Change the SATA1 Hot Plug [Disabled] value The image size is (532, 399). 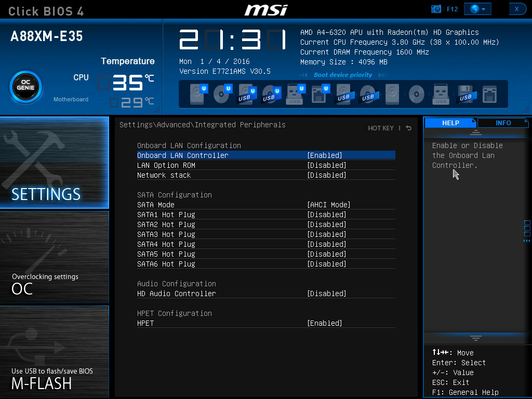pyautogui.click(x=327, y=215)
